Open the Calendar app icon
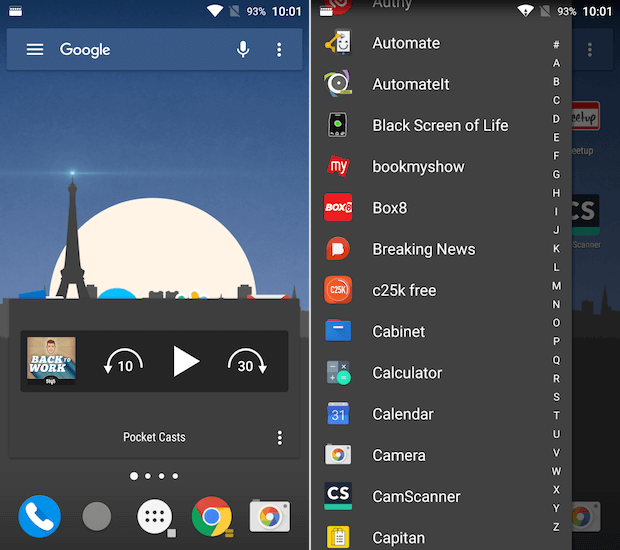 [338, 414]
